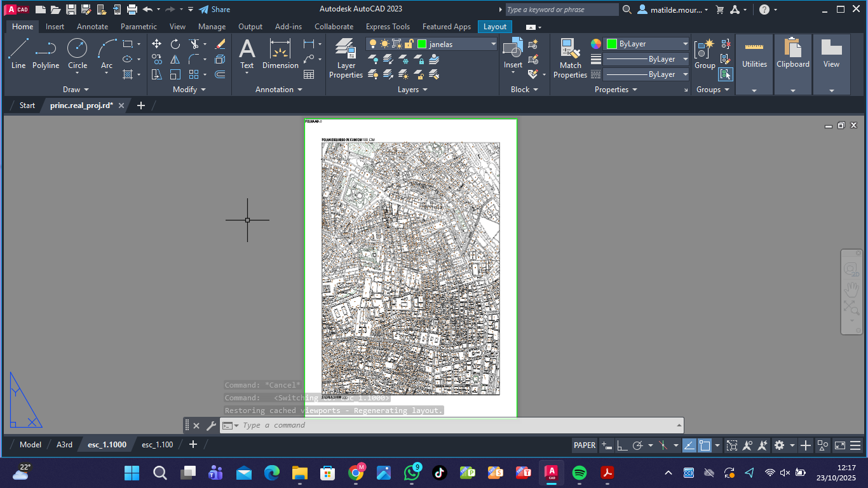Open the lineweight ByLayer dropdown
The height and width of the screenshot is (488, 868).
685,59
